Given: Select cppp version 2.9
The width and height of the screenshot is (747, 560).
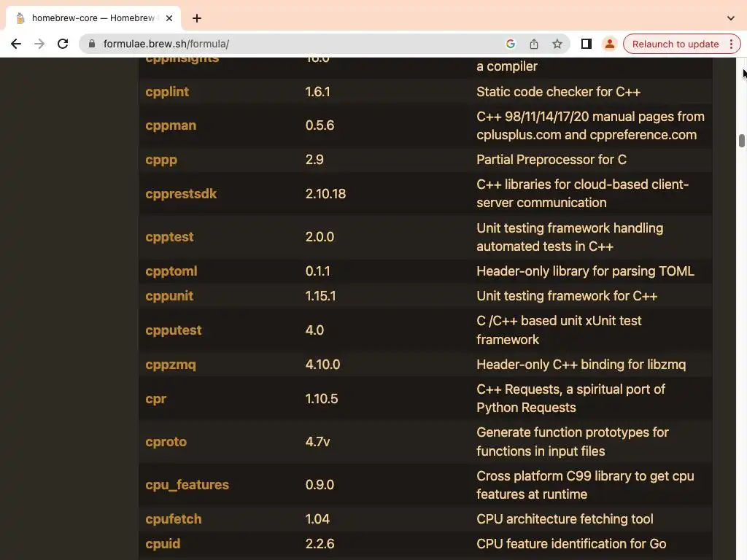Looking at the screenshot, I should point(314,160).
